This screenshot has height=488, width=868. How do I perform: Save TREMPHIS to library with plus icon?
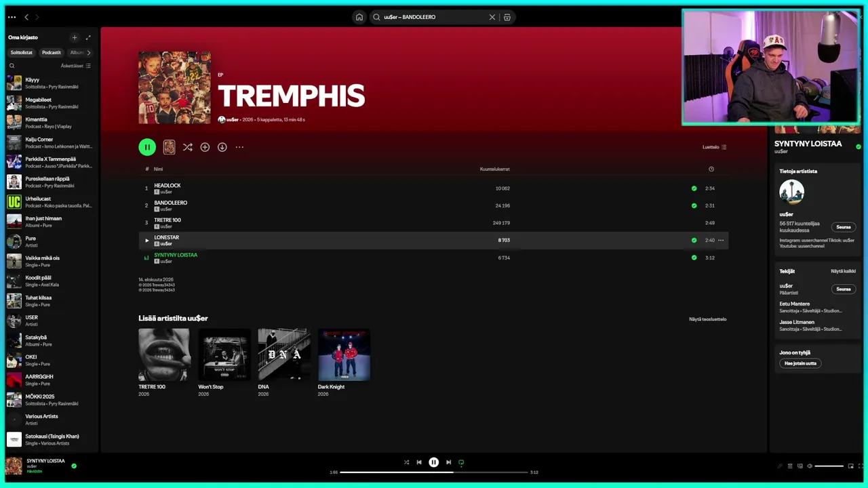tap(205, 147)
